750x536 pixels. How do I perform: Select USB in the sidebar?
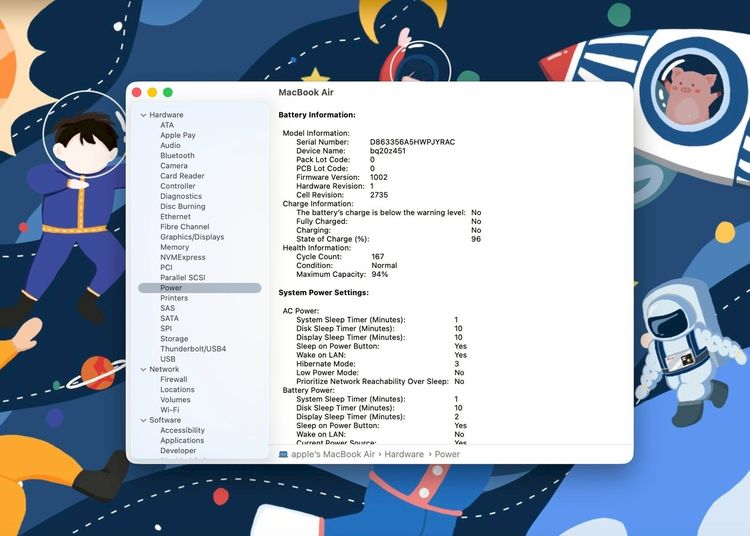pyautogui.click(x=168, y=359)
